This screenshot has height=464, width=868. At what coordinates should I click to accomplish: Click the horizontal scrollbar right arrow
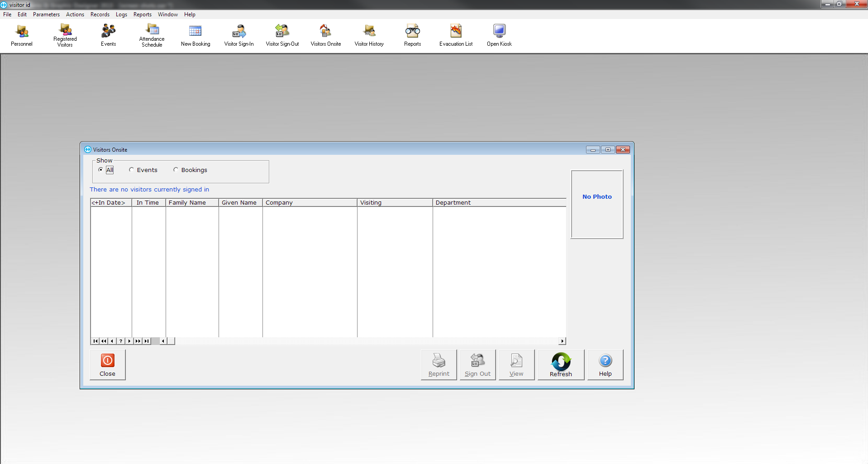pos(562,341)
